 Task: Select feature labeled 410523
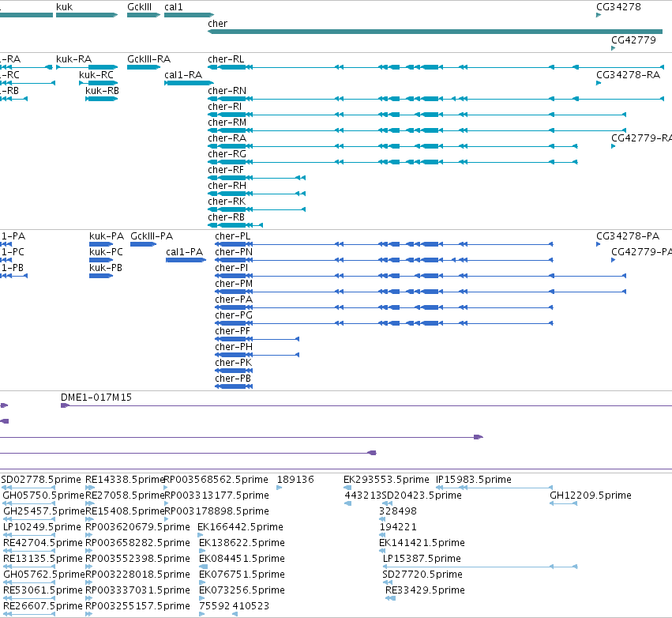click(x=250, y=606)
